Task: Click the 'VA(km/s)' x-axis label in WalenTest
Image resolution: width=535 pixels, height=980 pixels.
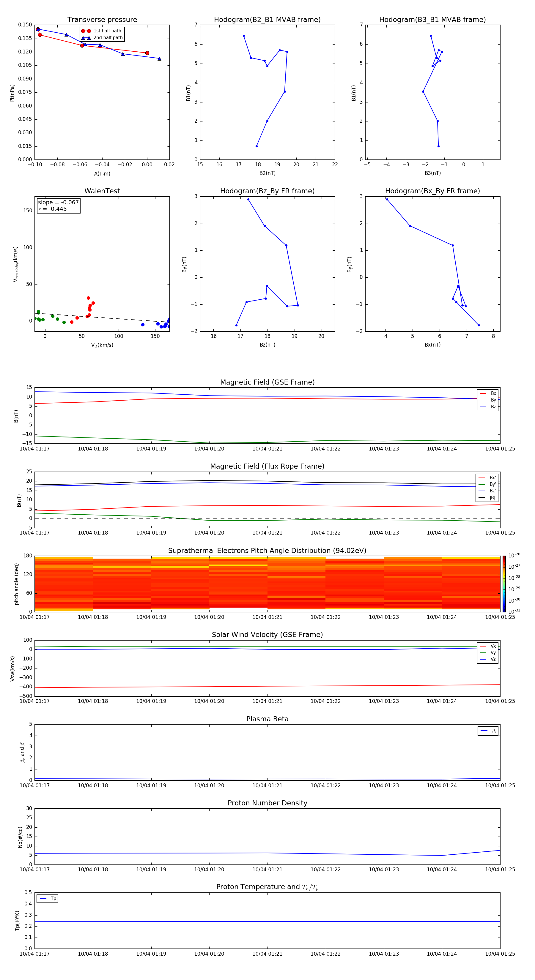Action: (x=102, y=345)
